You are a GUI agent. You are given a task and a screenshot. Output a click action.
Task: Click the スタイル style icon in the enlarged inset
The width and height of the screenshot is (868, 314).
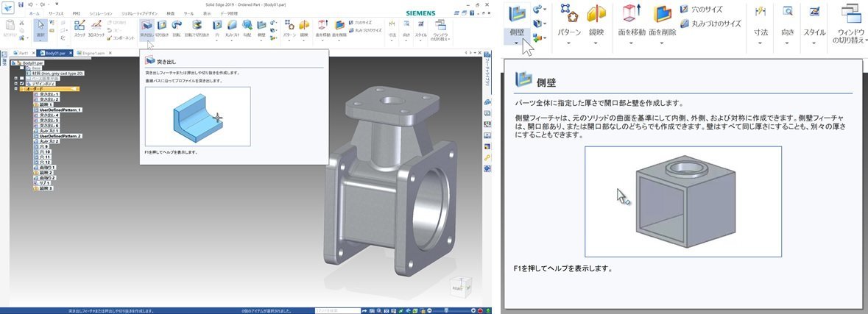(x=814, y=13)
